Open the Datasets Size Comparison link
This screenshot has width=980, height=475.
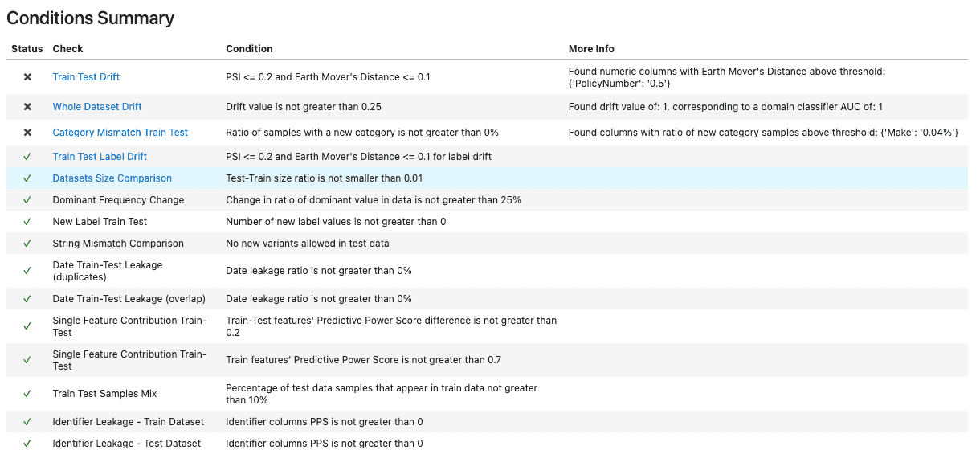(112, 178)
